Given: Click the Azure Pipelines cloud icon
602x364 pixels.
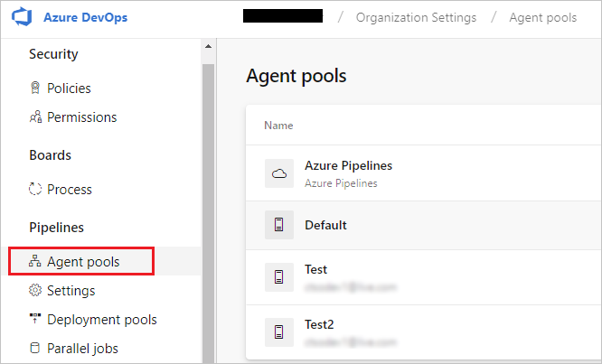Looking at the screenshot, I should click(x=279, y=173).
